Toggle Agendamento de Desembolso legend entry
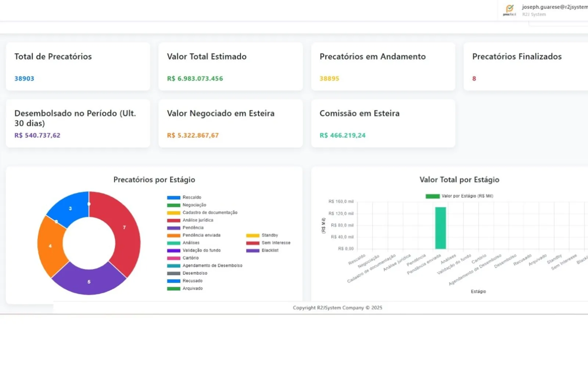This screenshot has height=368, width=588. tap(205, 266)
